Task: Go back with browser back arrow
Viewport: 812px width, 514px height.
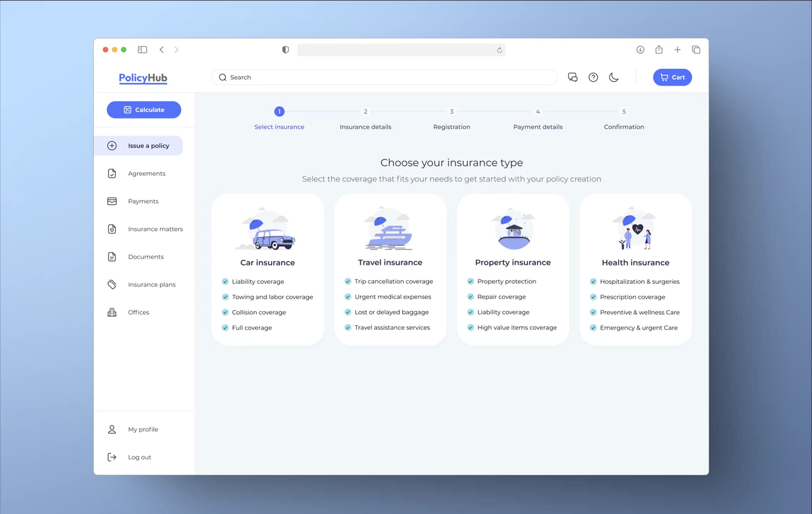Action: pos(162,50)
